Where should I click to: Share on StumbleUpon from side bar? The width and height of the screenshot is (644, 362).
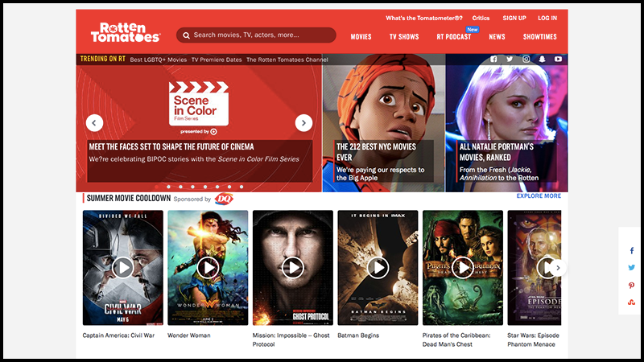632,302
